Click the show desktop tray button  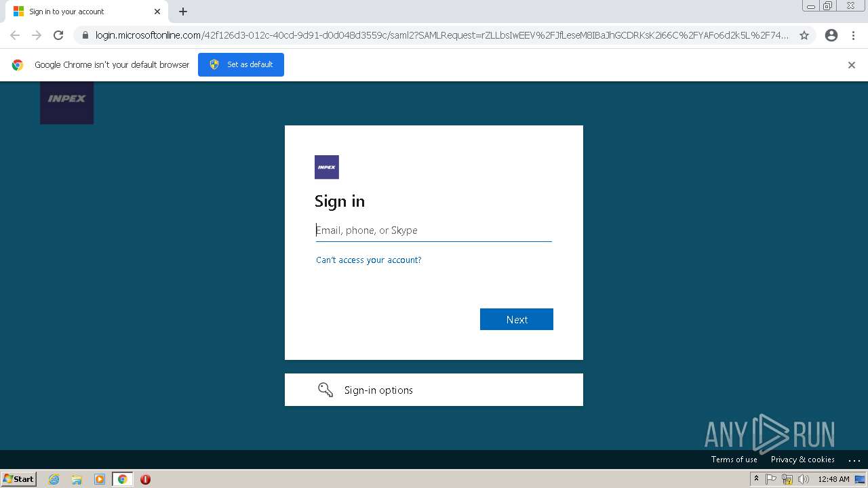tap(860, 479)
